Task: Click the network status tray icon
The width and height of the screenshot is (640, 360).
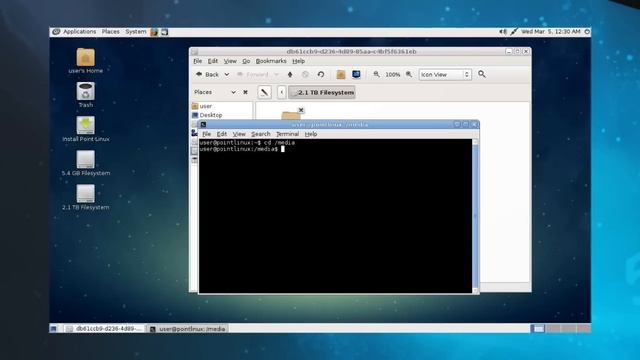Action: pyautogui.click(x=514, y=32)
